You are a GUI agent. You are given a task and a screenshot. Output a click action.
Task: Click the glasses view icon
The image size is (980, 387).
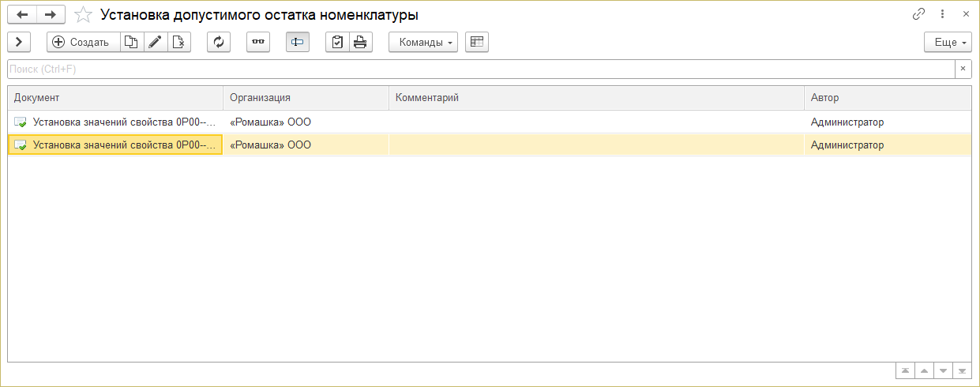[258, 43]
